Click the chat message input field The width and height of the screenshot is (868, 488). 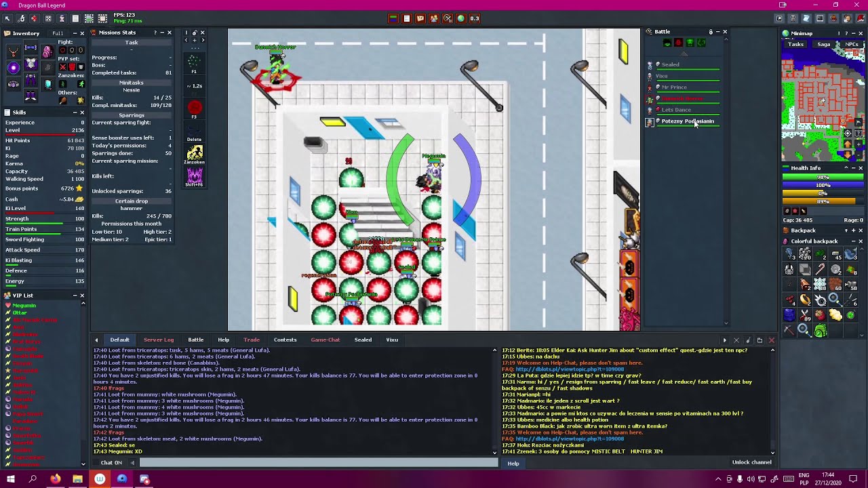(x=319, y=463)
